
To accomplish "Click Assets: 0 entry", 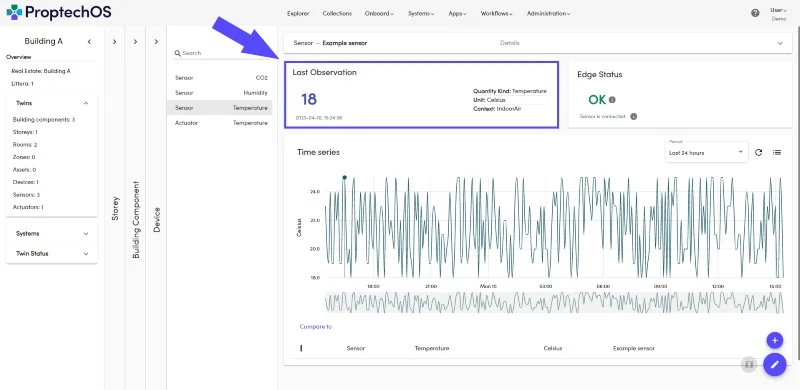I will click(x=24, y=170).
